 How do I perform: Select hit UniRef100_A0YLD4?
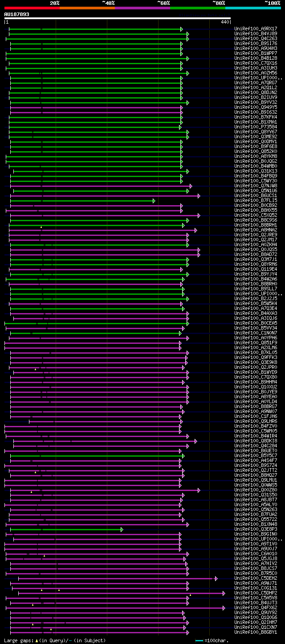click(256, 402)
